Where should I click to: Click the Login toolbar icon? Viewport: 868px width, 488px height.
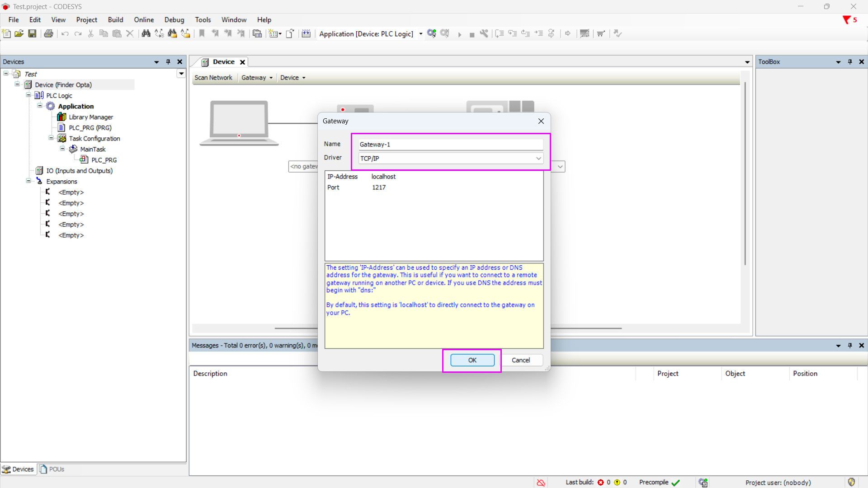[x=431, y=33]
